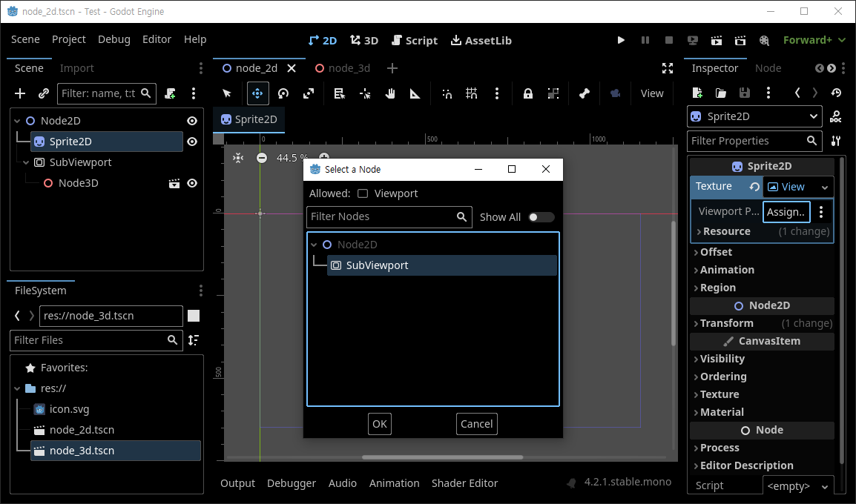The height and width of the screenshot is (504, 856).
Task: Activate the Scale Mode tool
Action: (309, 93)
